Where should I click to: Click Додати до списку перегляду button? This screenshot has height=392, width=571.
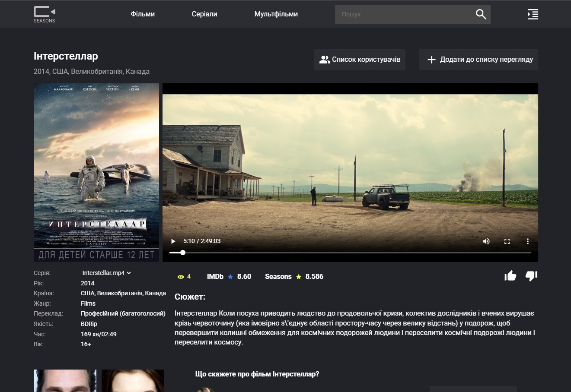[x=478, y=60]
